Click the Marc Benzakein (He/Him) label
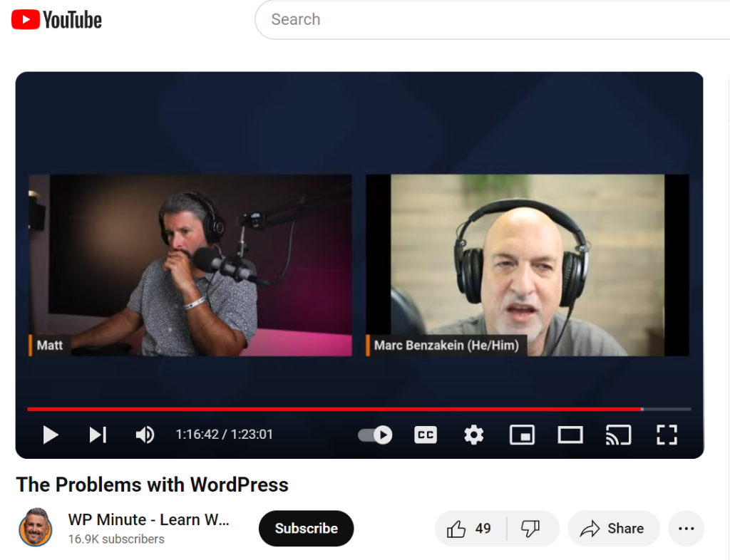Screen dimensions: 730x560 (x=446, y=346)
